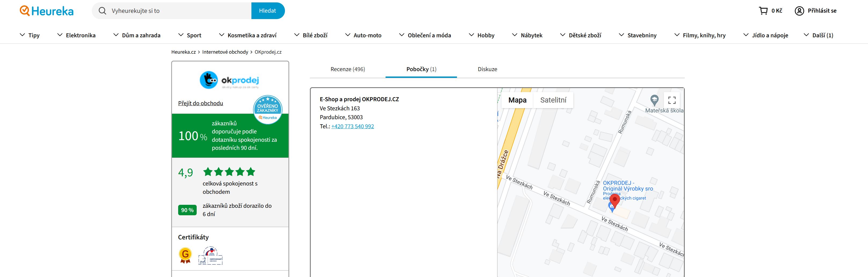Open the Filmy, knihy, hry menu
The height and width of the screenshot is (277, 868).
pos(700,35)
